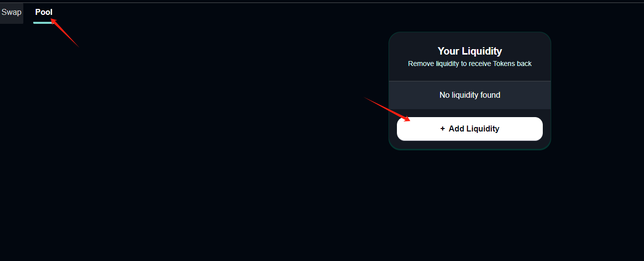Click the red arrow pointing at Pool

pos(64,32)
